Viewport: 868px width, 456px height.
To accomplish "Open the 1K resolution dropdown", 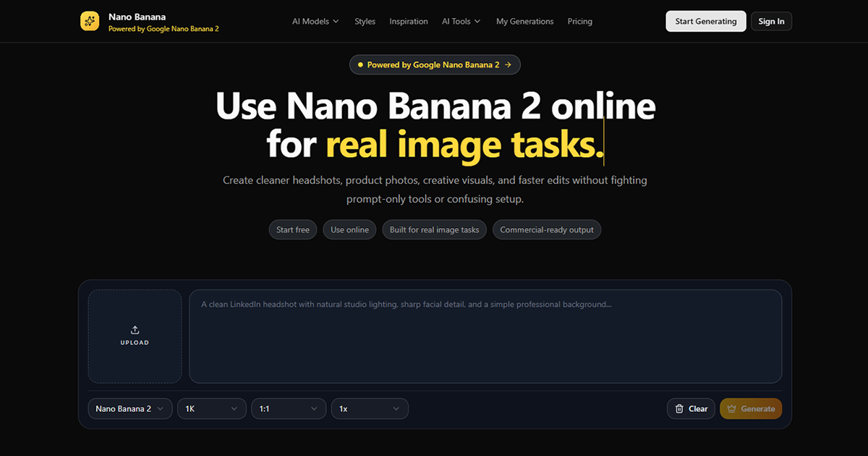I will coord(211,408).
